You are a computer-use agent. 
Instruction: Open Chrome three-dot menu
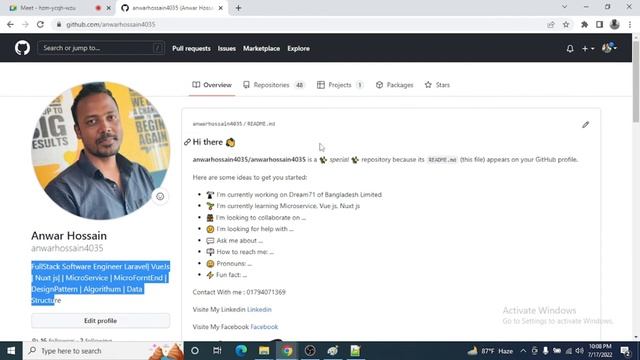point(630,24)
